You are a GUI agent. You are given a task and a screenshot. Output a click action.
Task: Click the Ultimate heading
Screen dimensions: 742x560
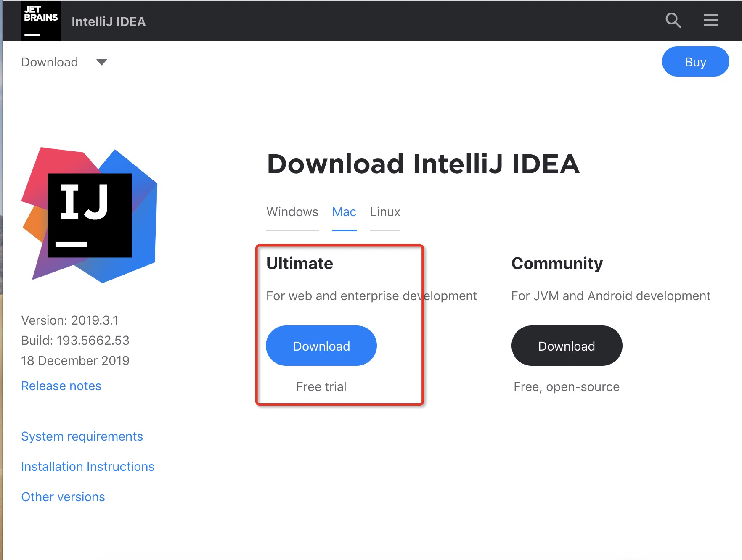pyautogui.click(x=299, y=264)
